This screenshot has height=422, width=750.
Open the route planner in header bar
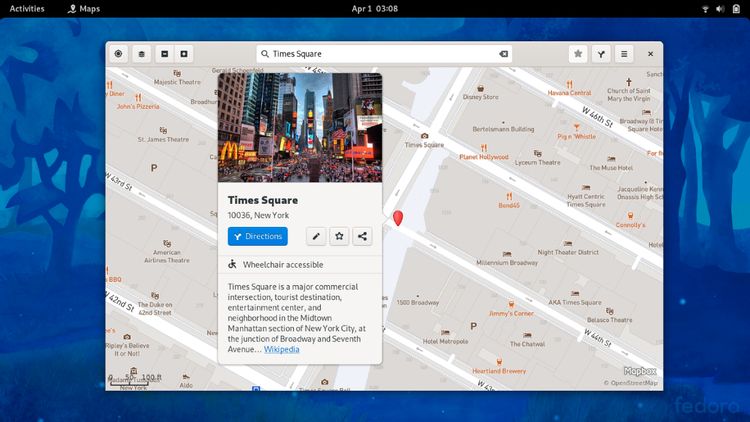[x=601, y=54]
